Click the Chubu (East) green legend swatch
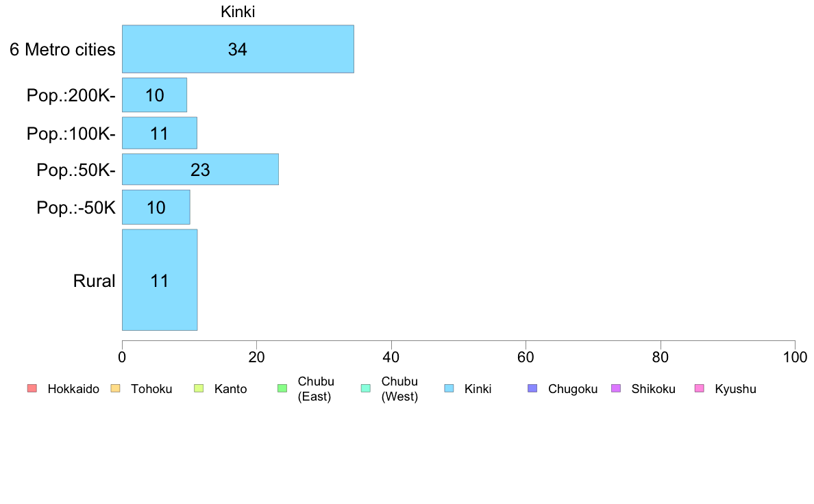814x504 pixels. (x=282, y=388)
